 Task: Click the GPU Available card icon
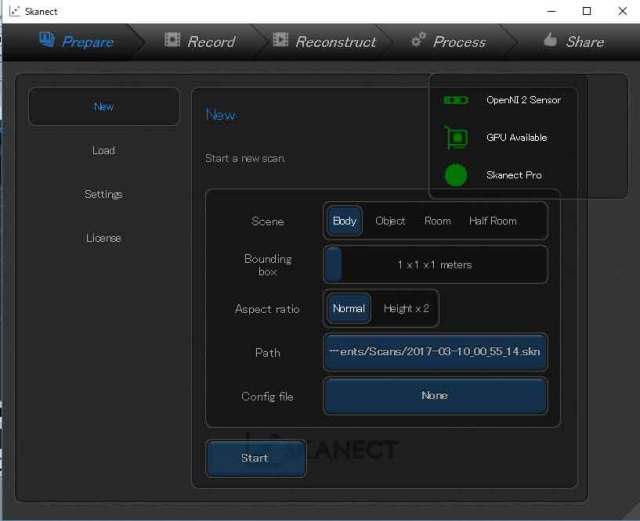tap(456, 138)
